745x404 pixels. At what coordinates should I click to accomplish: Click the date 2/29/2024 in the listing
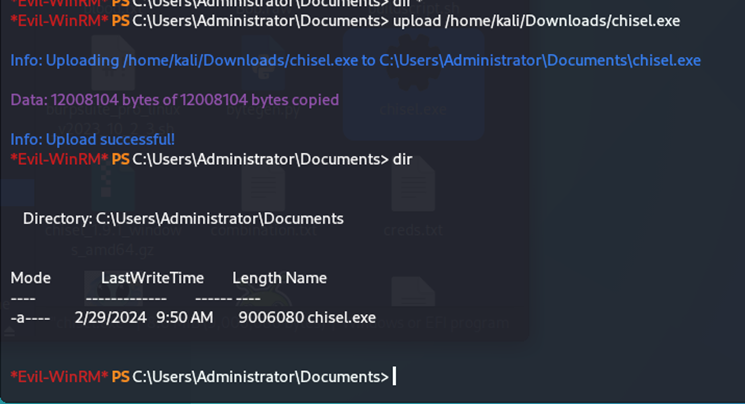tap(110, 317)
